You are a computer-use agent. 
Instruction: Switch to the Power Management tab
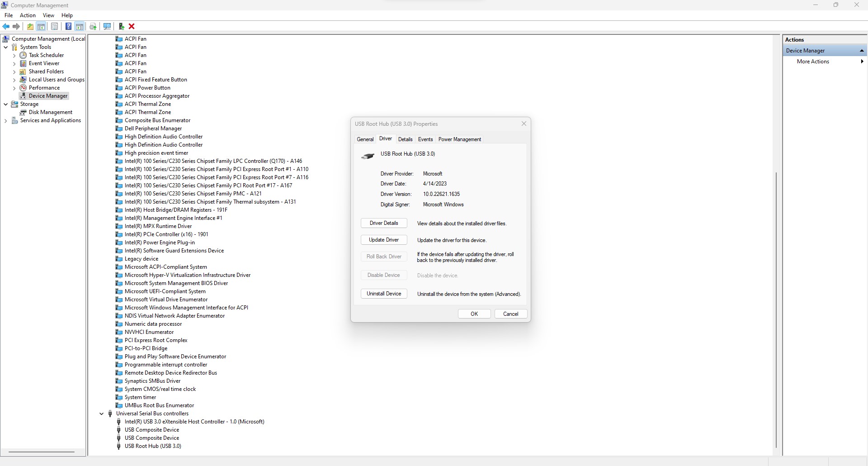[x=460, y=139]
